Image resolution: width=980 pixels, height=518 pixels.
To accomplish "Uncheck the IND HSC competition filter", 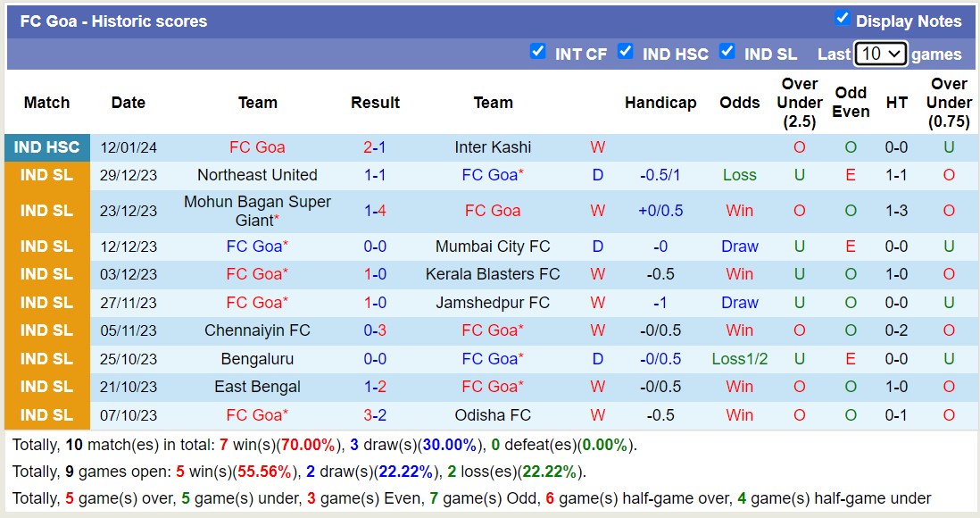I will click(x=627, y=53).
